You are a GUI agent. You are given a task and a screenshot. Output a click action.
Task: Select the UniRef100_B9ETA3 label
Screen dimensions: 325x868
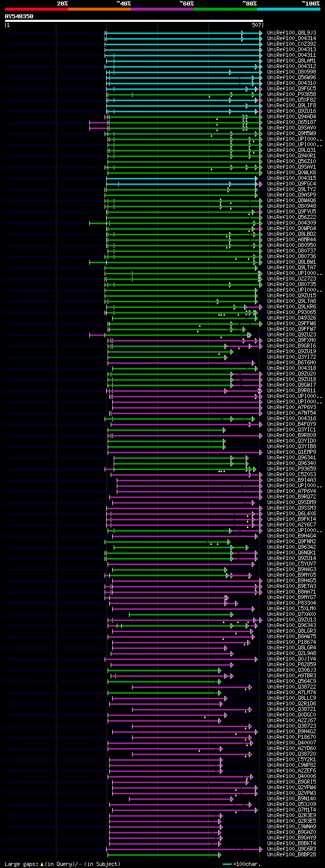291,586
